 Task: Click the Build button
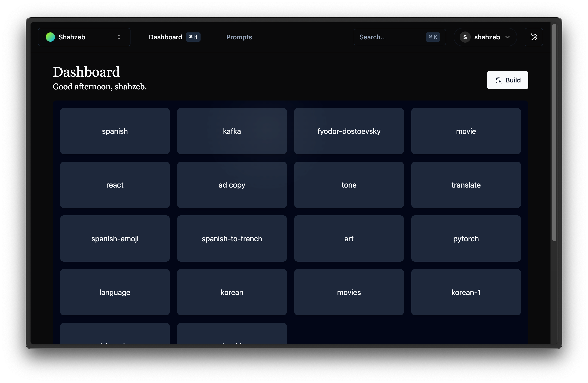[508, 80]
